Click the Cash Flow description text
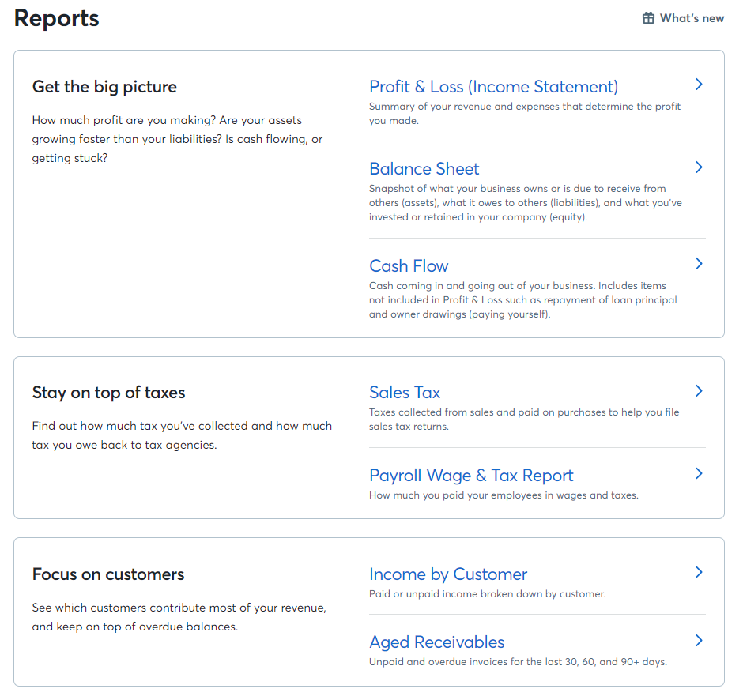Viewport: 743px width, 700px height. (522, 300)
